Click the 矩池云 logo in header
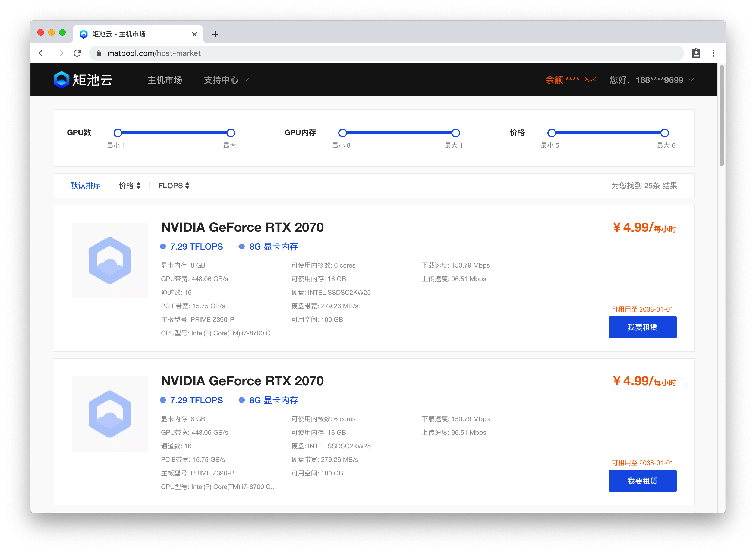 83,80
